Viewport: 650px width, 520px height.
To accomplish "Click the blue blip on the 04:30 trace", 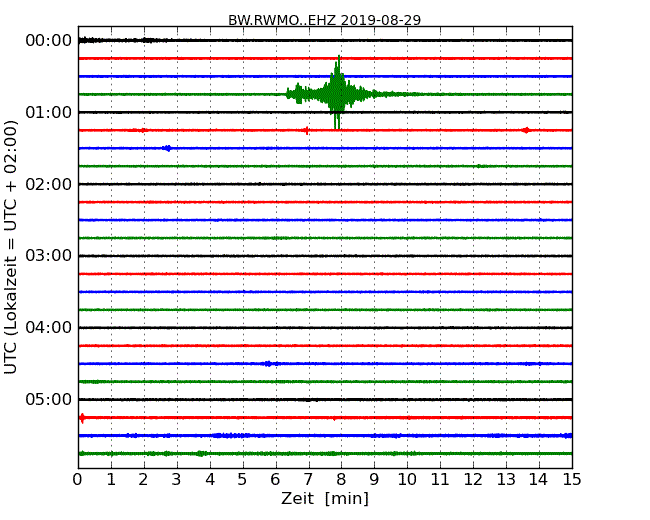I will pos(268,364).
